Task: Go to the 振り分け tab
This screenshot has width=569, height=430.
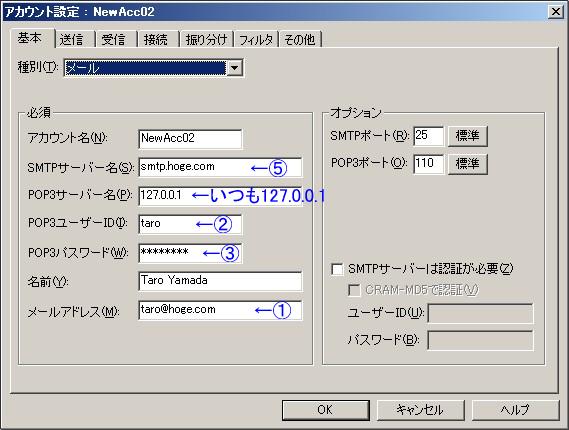Action: (207, 39)
